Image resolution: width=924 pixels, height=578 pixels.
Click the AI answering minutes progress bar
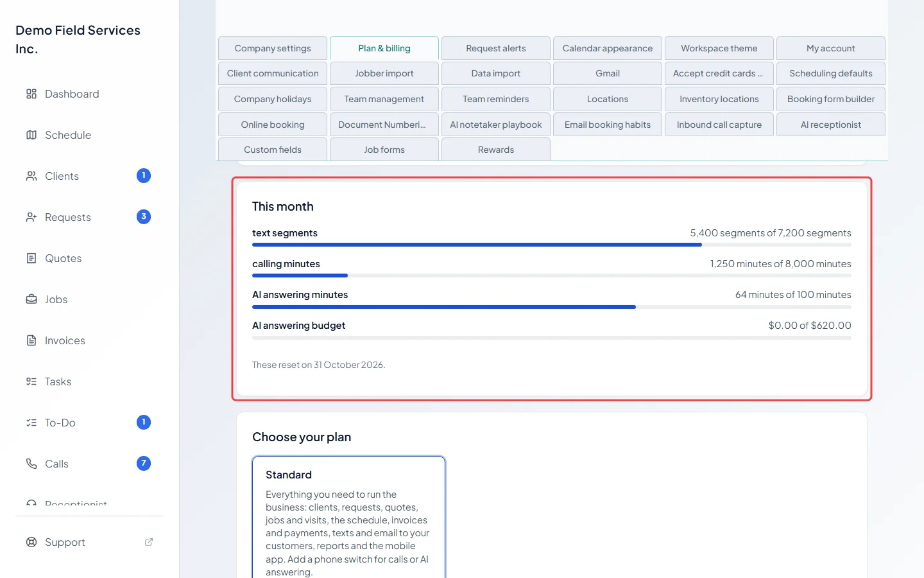point(552,307)
